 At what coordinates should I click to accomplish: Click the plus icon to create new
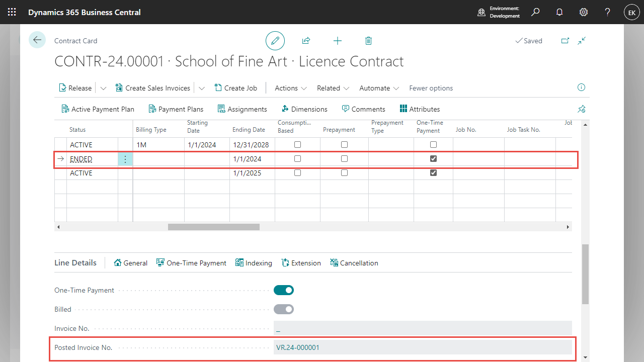338,41
